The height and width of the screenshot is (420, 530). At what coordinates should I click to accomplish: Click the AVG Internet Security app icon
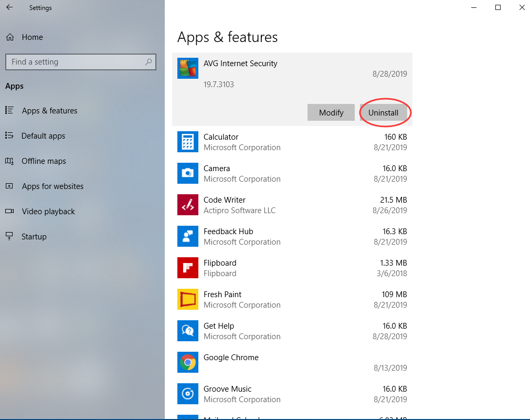[x=187, y=68]
